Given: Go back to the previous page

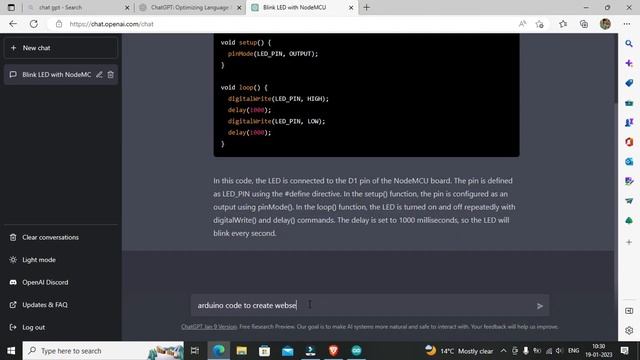Looking at the screenshot, I should [13, 24].
